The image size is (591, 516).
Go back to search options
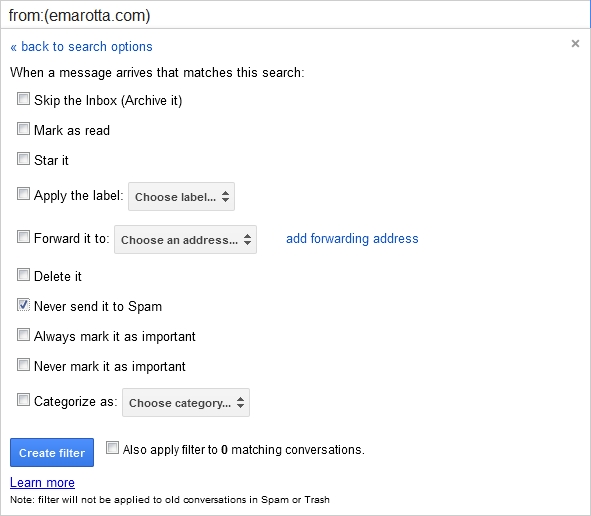click(x=81, y=47)
